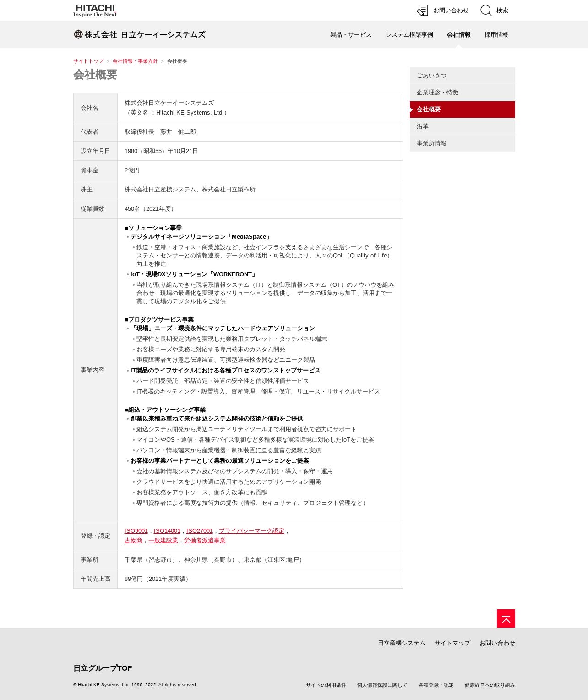Click the search magnifier icon
Viewport: 588px width, 700px height.
point(486,10)
